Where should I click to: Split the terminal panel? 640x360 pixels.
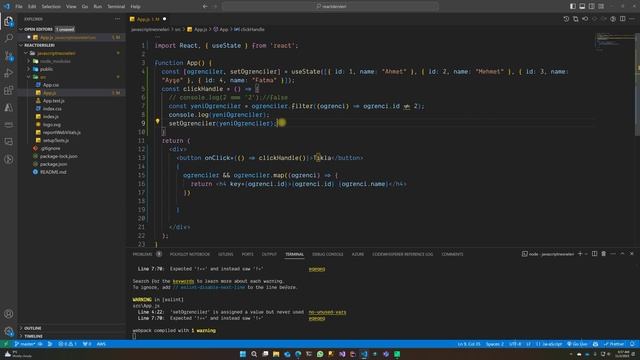pos(594,254)
